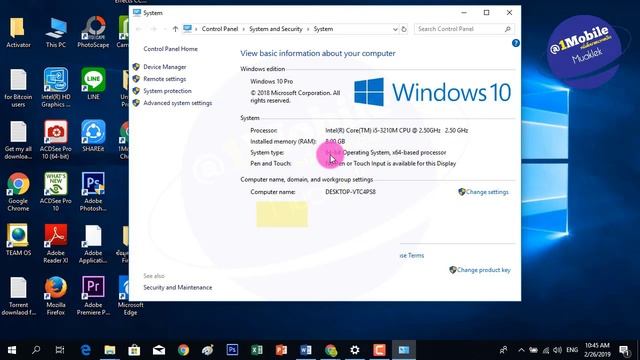Launch SHAREit desktop shortcut
Viewport: 640px width, 360px height.
[x=93, y=136]
